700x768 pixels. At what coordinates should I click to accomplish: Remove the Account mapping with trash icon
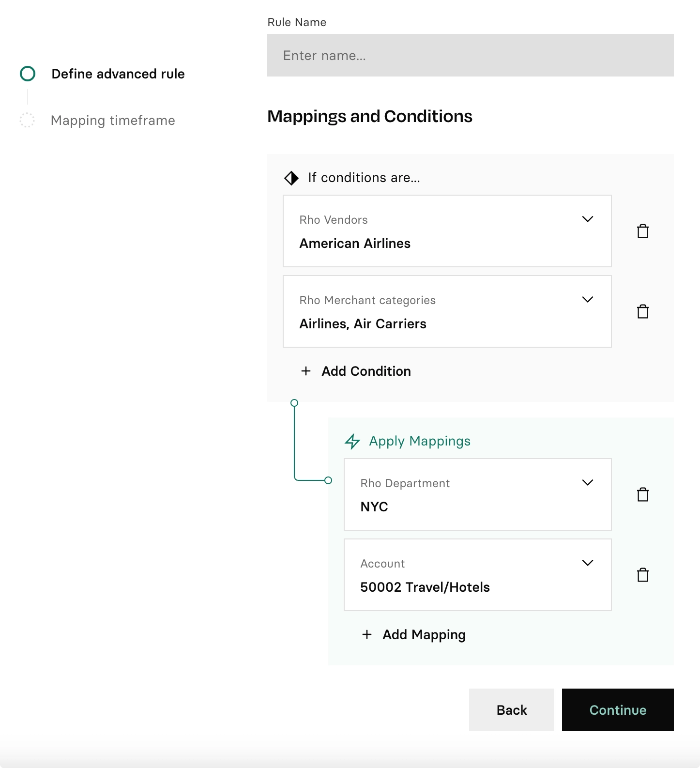[642, 575]
